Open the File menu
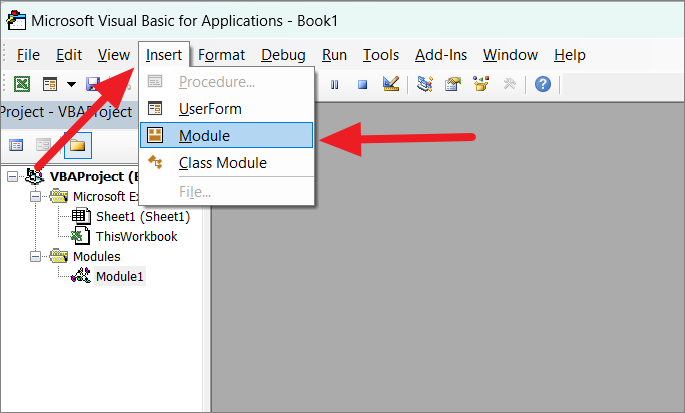This screenshot has height=413, width=685. click(28, 55)
